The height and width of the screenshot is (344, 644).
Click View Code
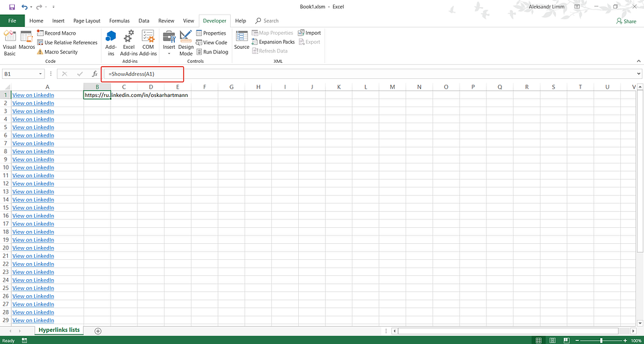click(211, 42)
